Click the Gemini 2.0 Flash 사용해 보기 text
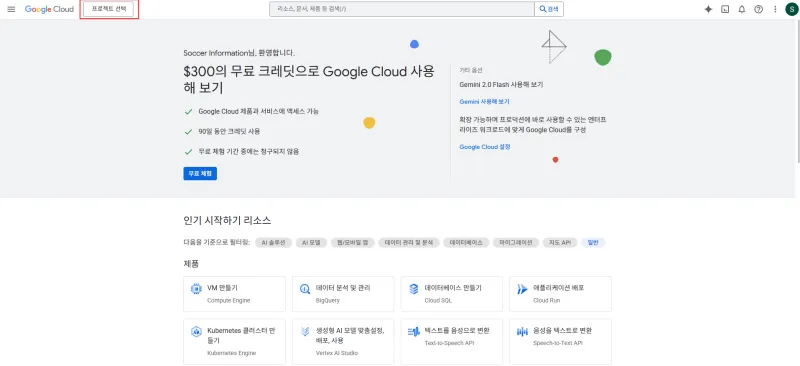The height and width of the screenshot is (366, 800). pos(501,85)
